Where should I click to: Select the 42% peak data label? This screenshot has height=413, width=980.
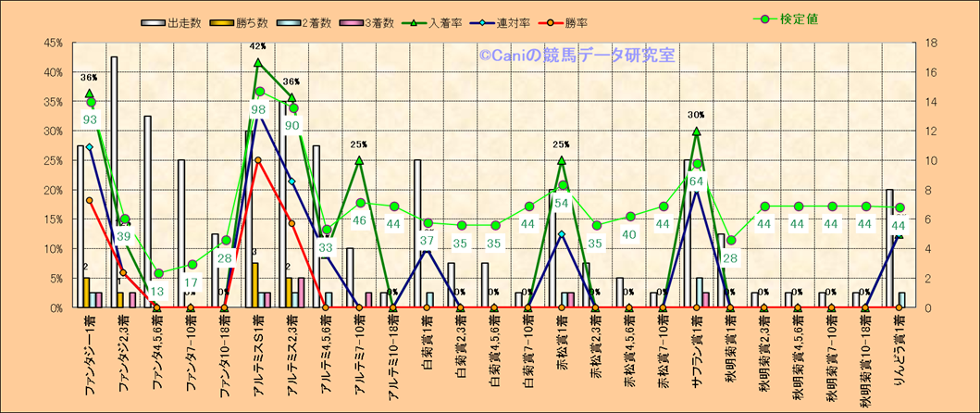point(257,46)
